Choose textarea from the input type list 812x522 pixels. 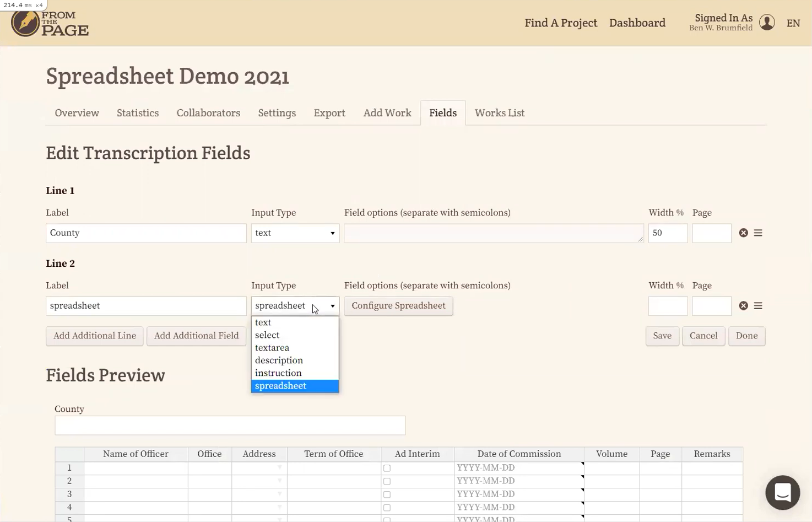point(272,348)
